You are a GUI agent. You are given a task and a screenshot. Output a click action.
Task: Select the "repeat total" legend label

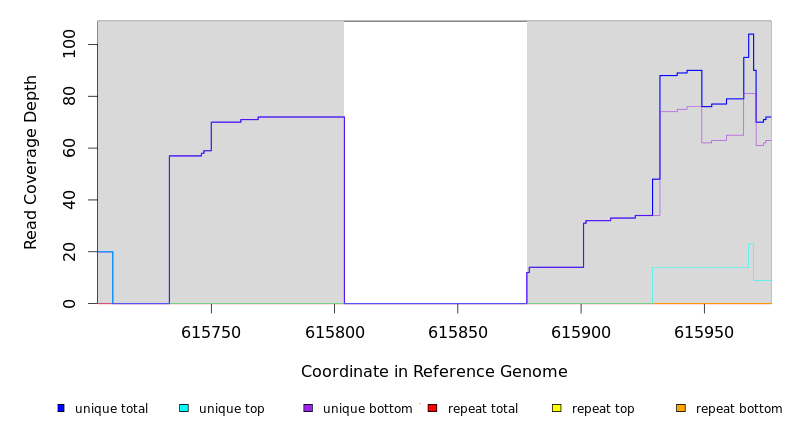483,409
